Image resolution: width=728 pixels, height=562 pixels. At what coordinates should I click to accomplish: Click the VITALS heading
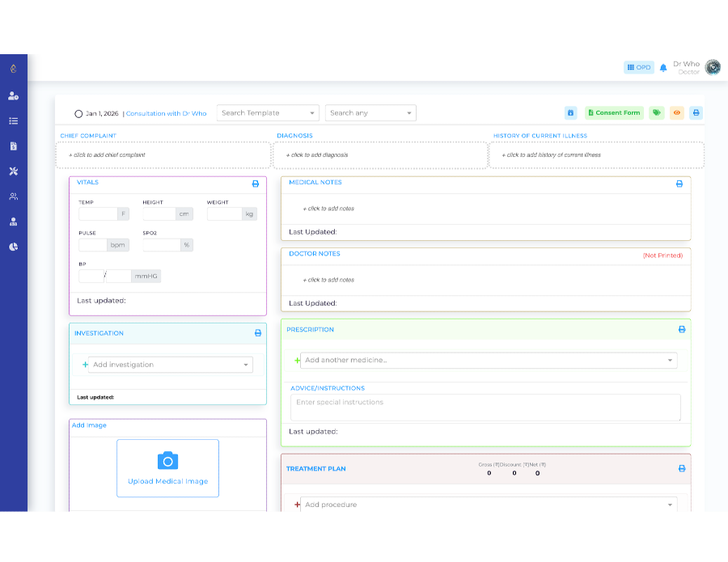point(87,183)
